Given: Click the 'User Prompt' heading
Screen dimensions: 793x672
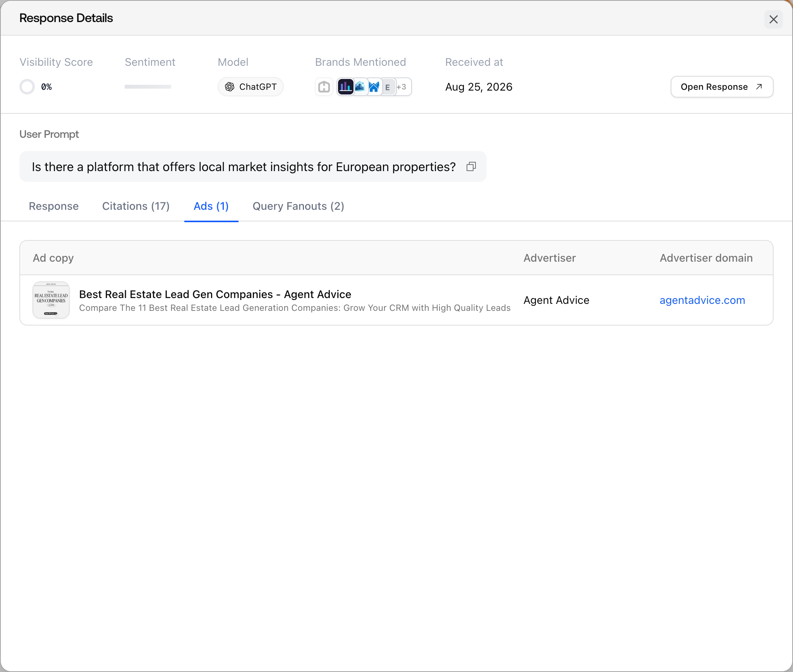Looking at the screenshot, I should (49, 134).
